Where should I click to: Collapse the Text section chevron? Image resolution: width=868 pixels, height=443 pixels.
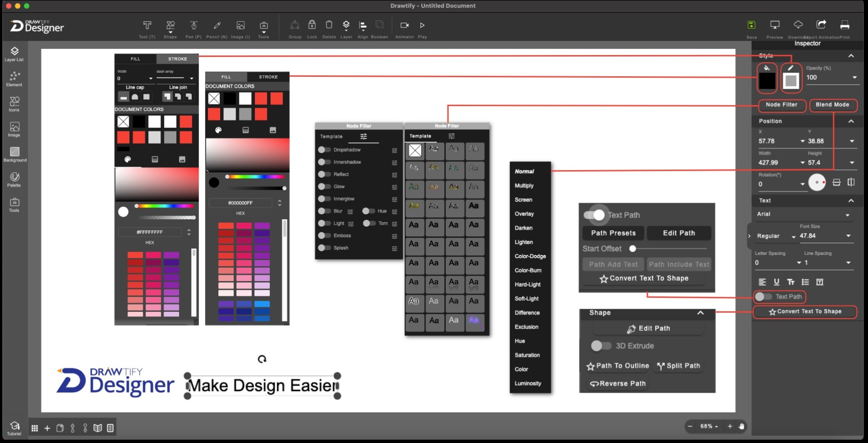(851, 201)
